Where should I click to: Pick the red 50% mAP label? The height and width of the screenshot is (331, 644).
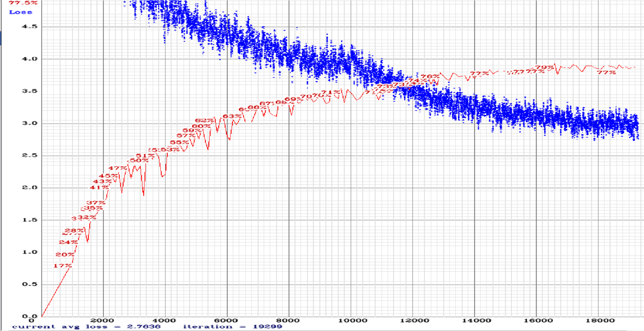click(x=139, y=160)
